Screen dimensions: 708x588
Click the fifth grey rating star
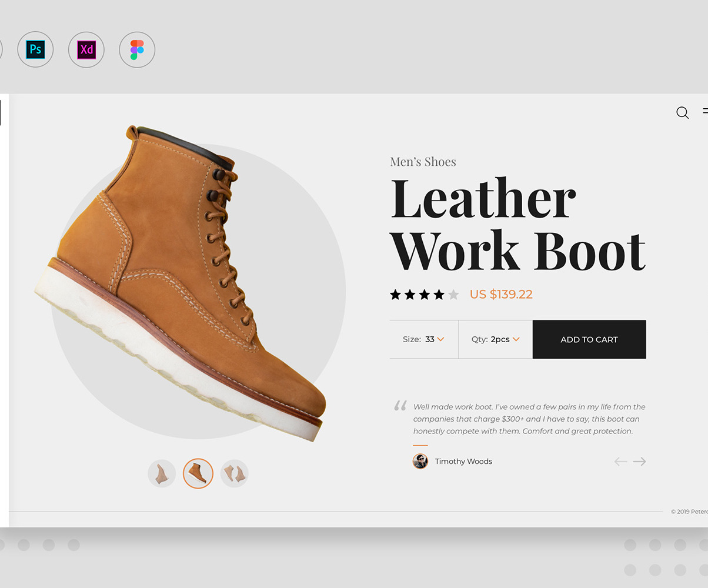click(453, 295)
